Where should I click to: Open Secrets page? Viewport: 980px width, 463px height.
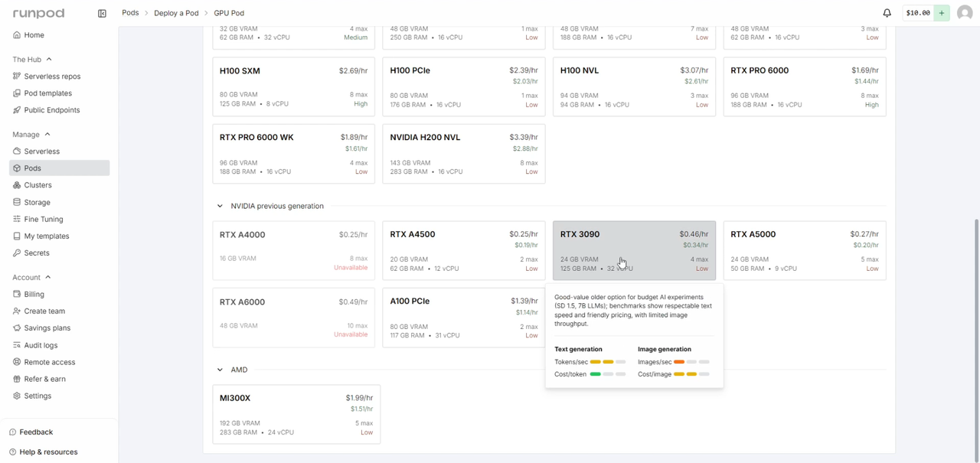[x=37, y=253]
